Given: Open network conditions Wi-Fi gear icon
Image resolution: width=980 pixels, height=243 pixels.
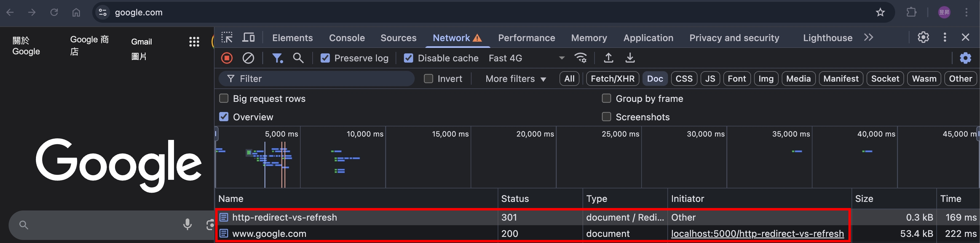Looking at the screenshot, I should pyautogui.click(x=581, y=58).
